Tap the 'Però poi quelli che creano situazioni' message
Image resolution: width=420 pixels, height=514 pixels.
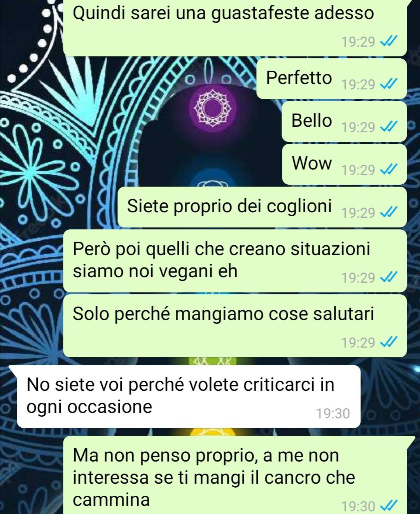click(x=235, y=261)
